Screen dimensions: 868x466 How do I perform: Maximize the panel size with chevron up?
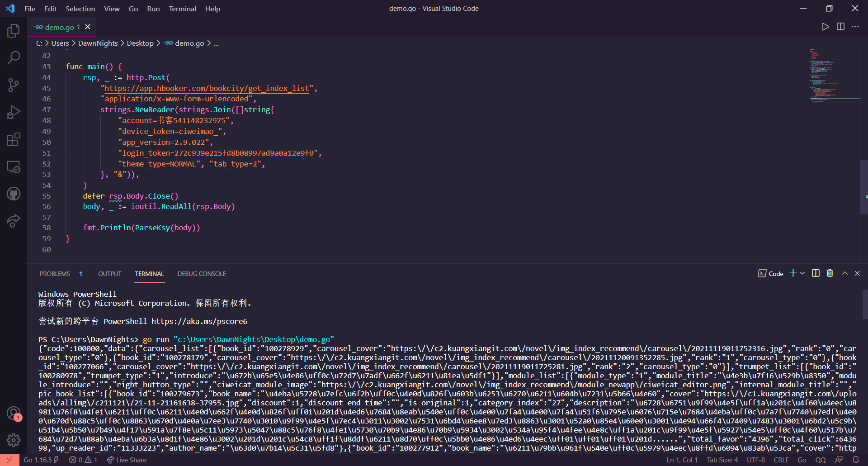pyautogui.click(x=844, y=273)
